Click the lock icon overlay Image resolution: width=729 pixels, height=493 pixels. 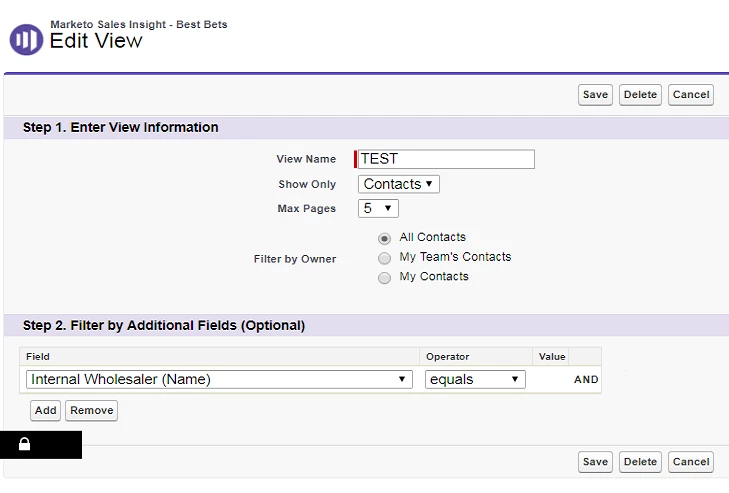(24, 444)
